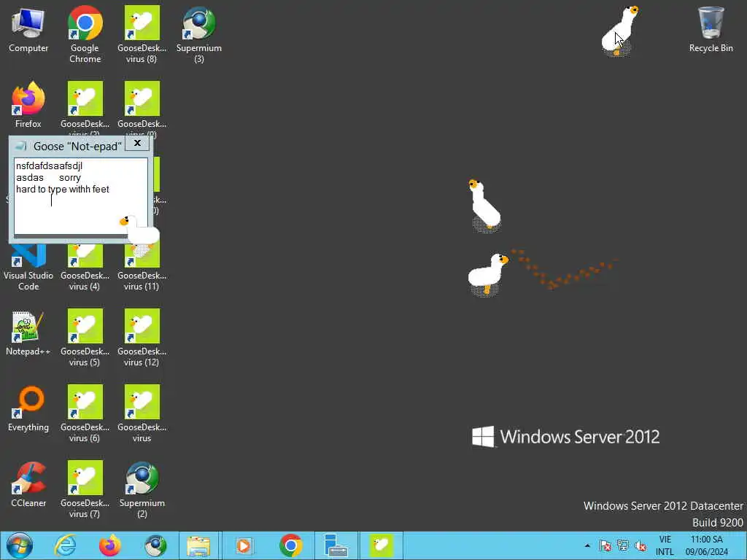Image resolution: width=747 pixels, height=560 pixels.
Task: Launch Internet Explorer from the taskbar
Action: pos(65,545)
